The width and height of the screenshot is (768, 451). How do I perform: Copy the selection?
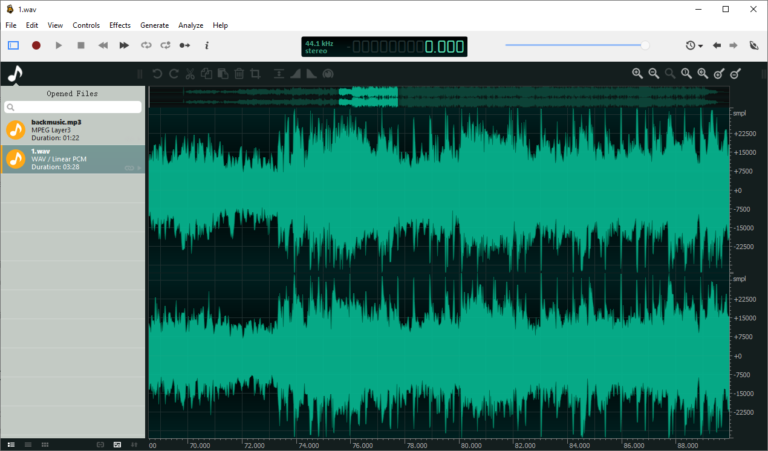coord(207,73)
